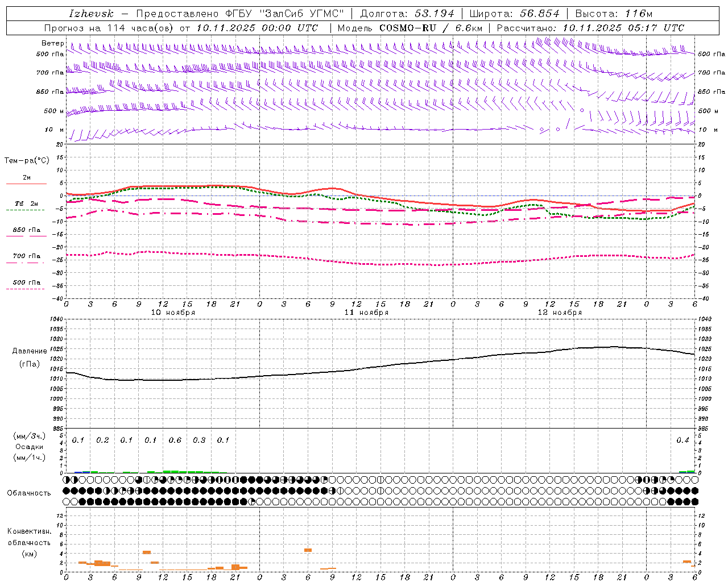
Task: Click the Тем-ра(°C) temperature panel label
Action: click(x=27, y=160)
